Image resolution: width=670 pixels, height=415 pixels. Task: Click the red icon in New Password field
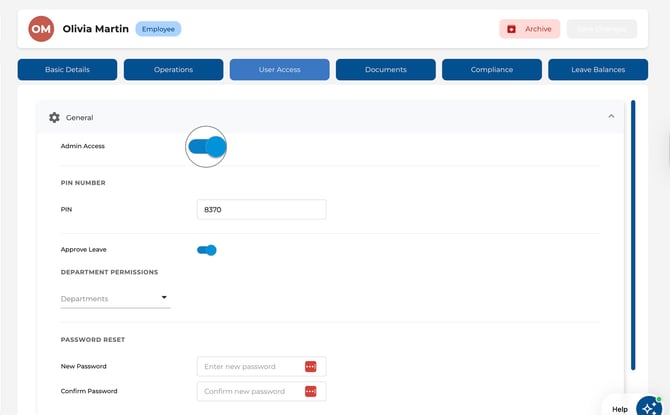click(x=310, y=367)
